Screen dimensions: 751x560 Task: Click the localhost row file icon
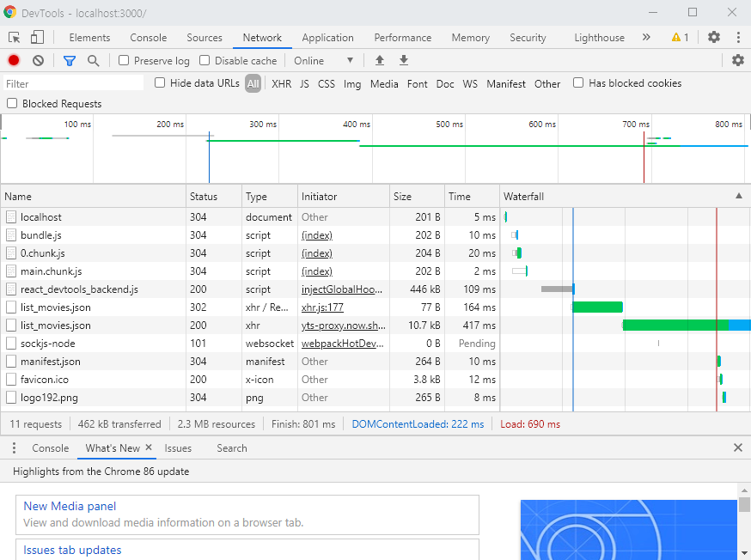11,217
